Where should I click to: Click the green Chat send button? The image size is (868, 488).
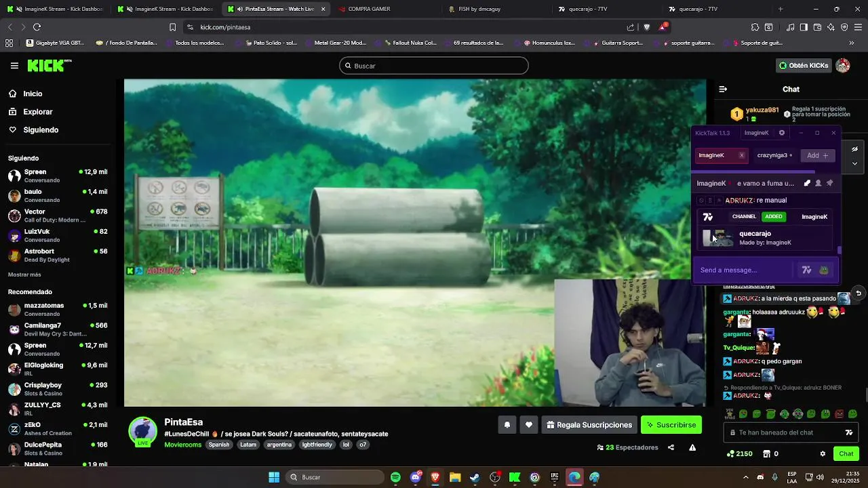click(x=846, y=453)
